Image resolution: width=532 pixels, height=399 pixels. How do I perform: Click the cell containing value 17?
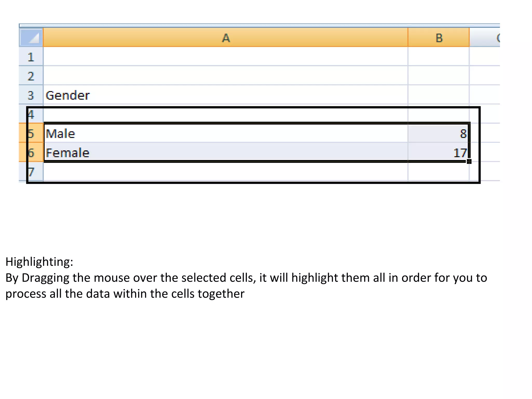pos(439,152)
